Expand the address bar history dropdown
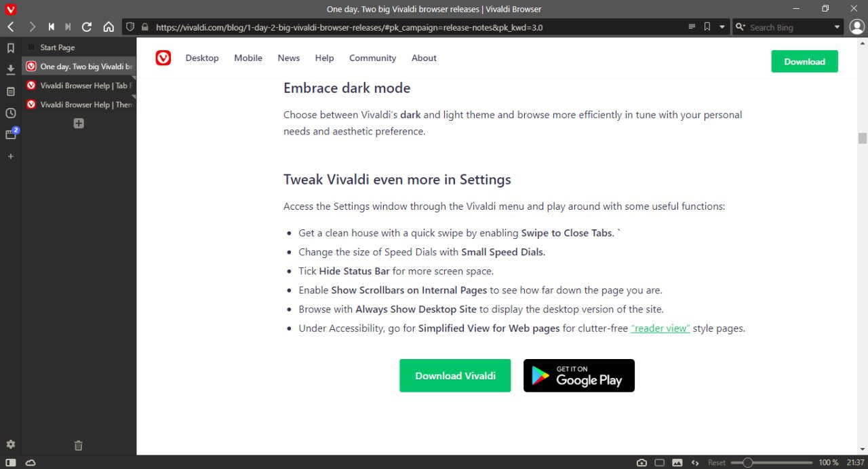Image resolution: width=868 pixels, height=469 pixels. pyautogui.click(x=722, y=27)
